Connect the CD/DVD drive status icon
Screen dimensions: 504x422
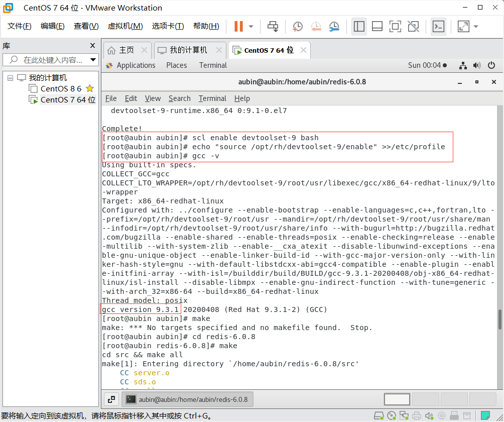pyautogui.click(x=392, y=415)
